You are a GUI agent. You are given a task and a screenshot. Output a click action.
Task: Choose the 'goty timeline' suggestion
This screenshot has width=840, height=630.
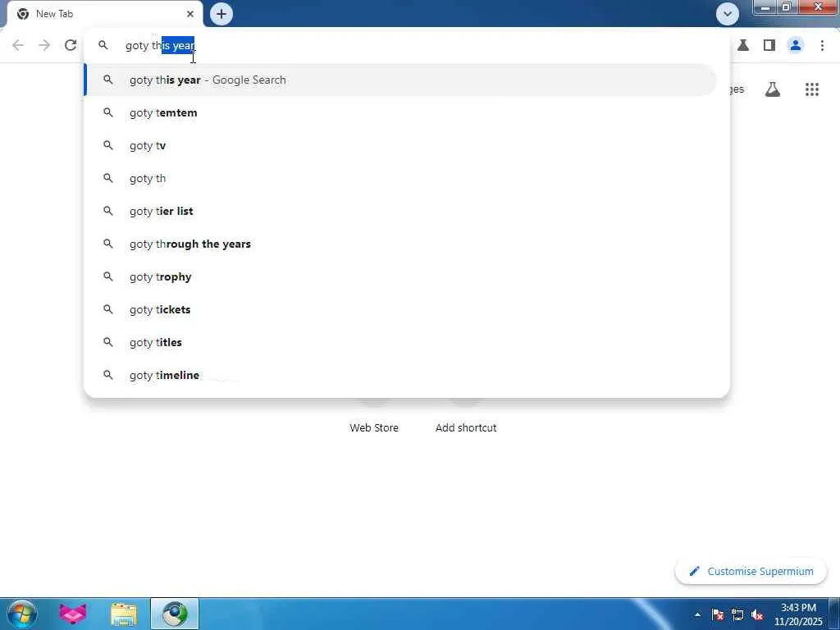400,375
